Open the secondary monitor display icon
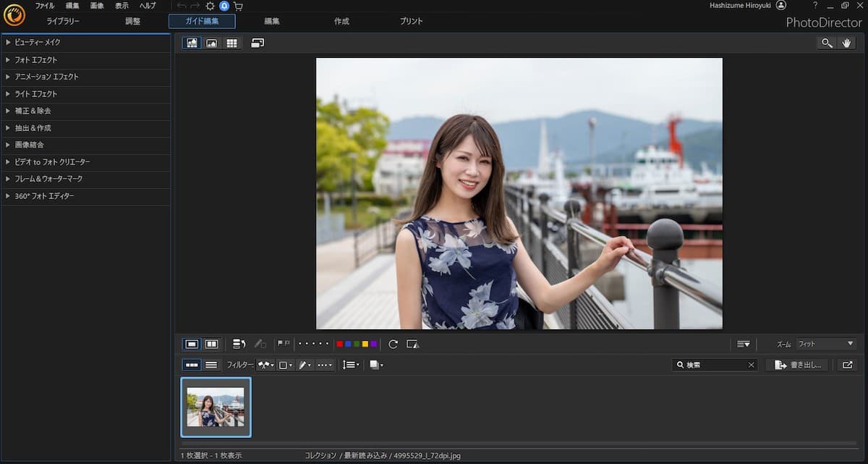This screenshot has width=868, height=464. tap(258, 43)
